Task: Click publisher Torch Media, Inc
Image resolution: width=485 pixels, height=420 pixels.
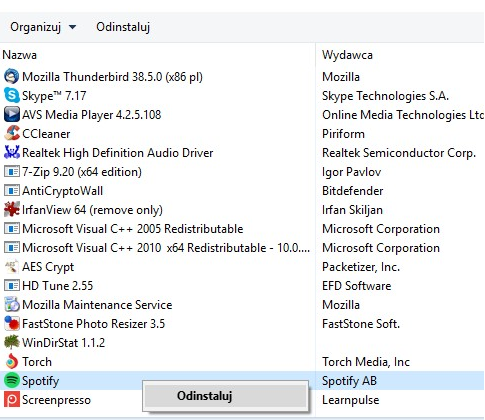Action: coord(366,362)
